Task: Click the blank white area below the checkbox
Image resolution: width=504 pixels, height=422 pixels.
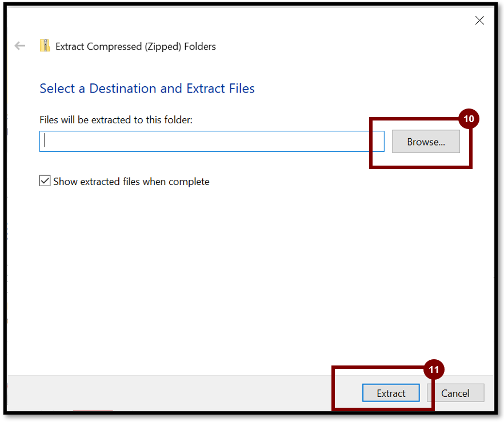Action: click(x=229, y=274)
